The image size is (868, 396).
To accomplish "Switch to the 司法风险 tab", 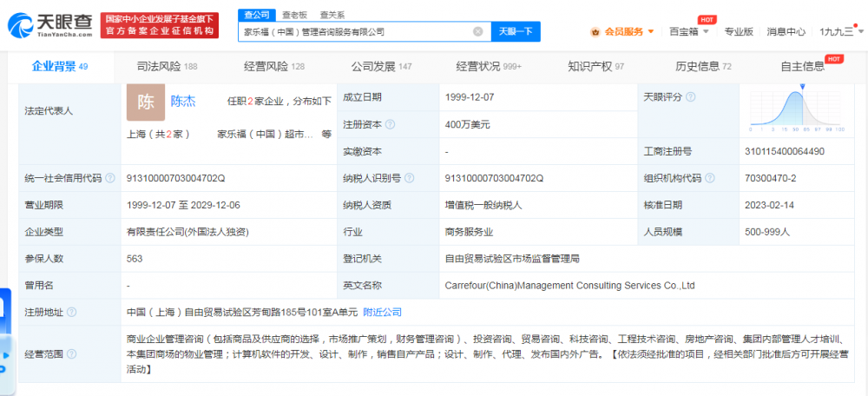I will 167,66.
